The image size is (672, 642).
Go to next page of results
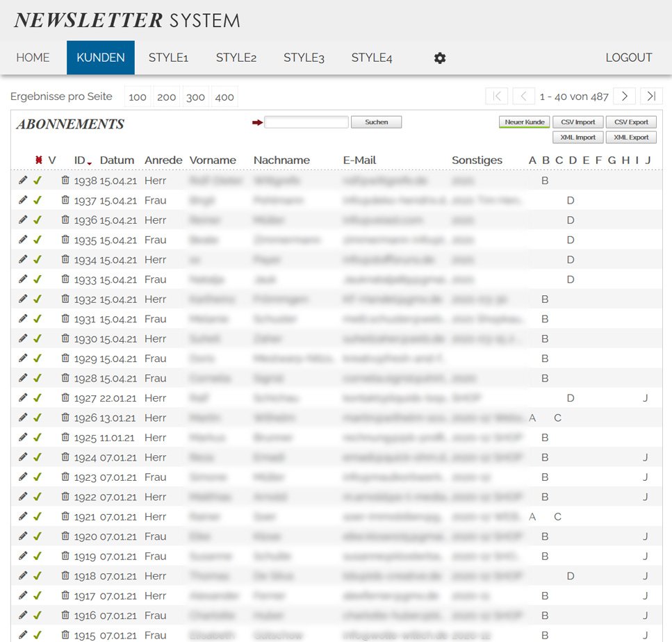tap(625, 97)
